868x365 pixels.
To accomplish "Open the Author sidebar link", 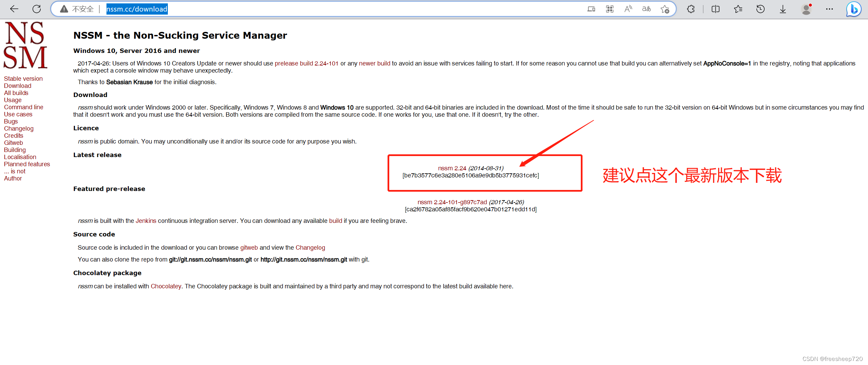I will tap(13, 178).
